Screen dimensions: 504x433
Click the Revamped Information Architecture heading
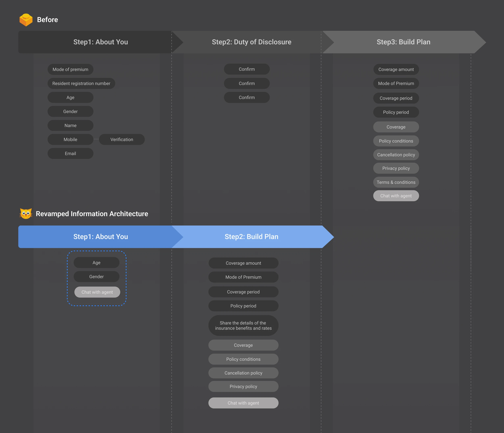coord(92,214)
